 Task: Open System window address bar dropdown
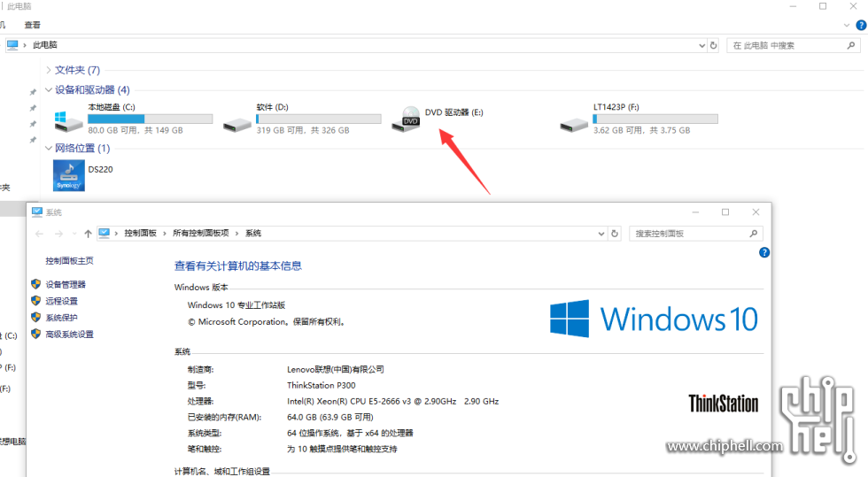pyautogui.click(x=601, y=234)
